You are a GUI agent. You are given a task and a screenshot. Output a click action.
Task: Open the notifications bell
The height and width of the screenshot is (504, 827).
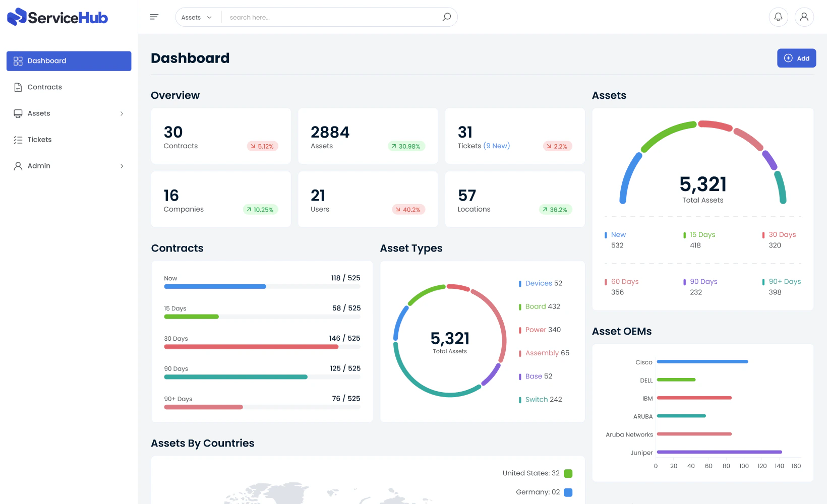click(x=778, y=17)
